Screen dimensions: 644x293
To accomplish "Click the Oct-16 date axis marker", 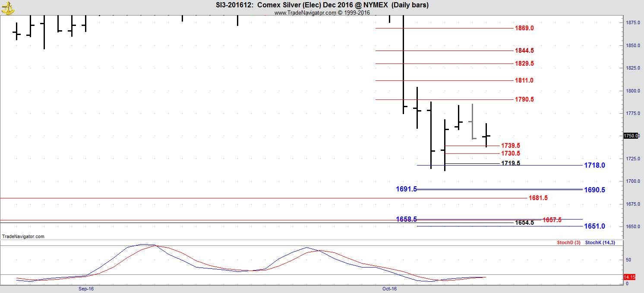I will 389,288.
